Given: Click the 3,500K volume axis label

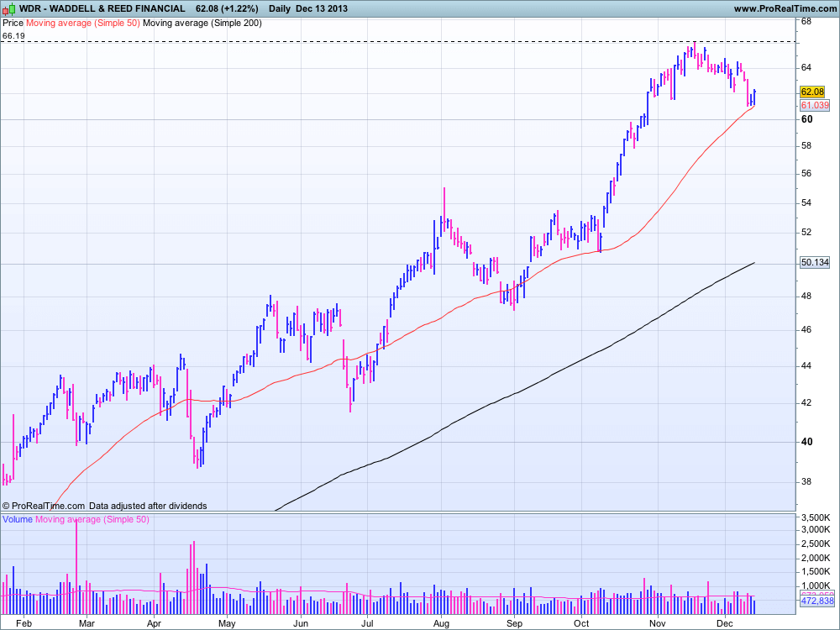Looking at the screenshot, I should [816, 518].
